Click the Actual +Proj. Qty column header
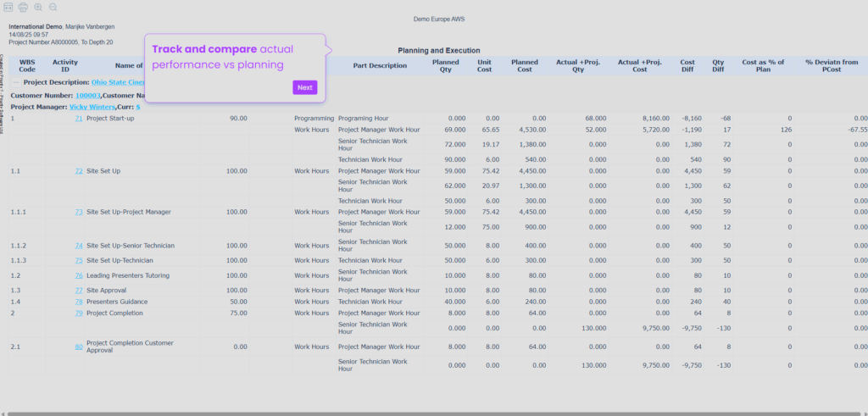The height and width of the screenshot is (416, 868). tap(578, 66)
